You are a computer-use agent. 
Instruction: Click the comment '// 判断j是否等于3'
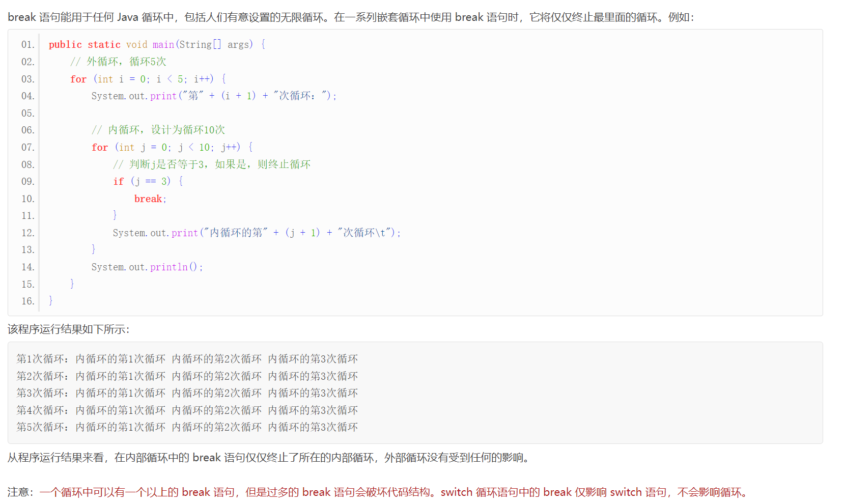click(212, 164)
